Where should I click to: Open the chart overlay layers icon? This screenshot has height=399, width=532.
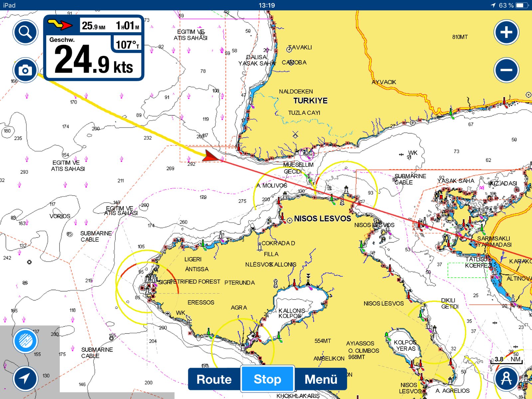(x=26, y=340)
